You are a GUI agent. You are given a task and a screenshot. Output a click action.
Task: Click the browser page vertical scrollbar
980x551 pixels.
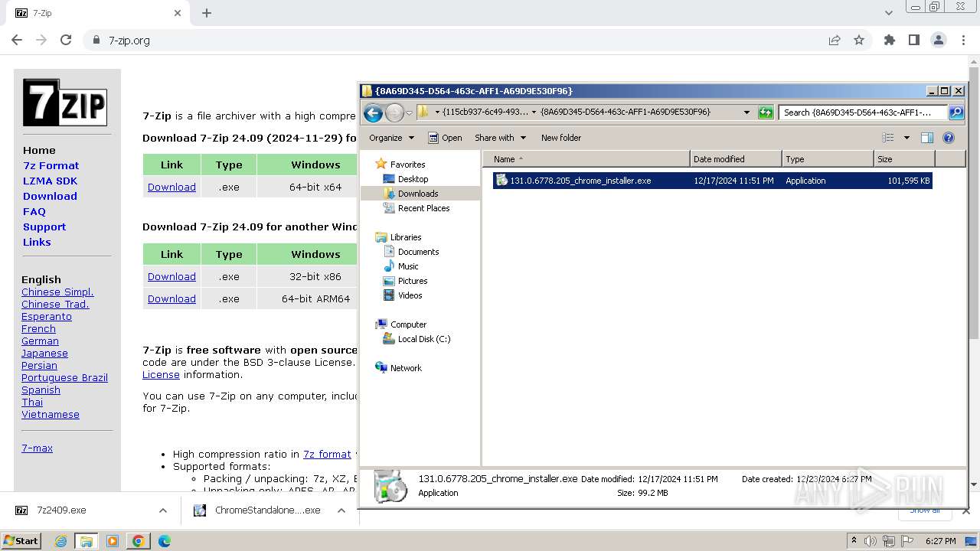click(974, 203)
